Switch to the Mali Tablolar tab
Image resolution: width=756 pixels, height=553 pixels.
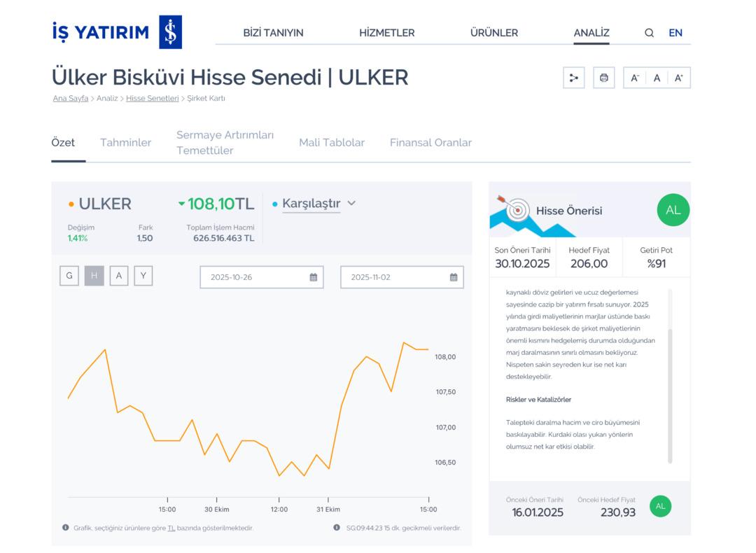(331, 143)
